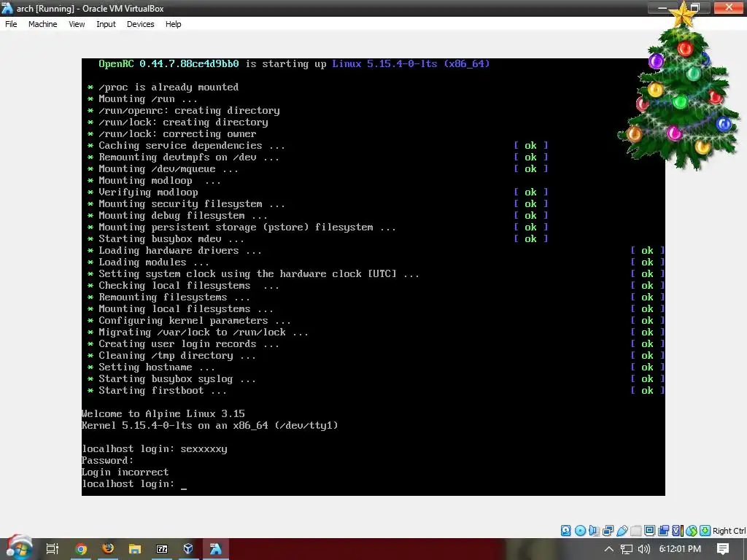
Task: Click the recording indicator icon
Action: (663, 531)
